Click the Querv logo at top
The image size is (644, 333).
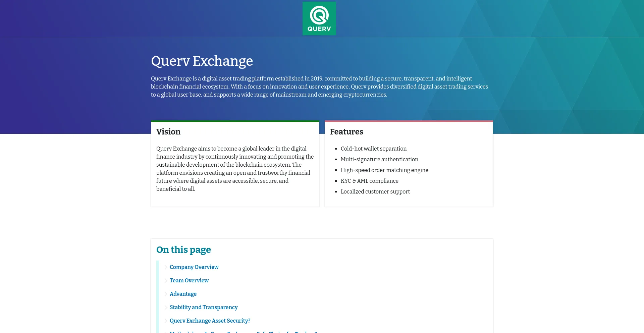(x=319, y=18)
